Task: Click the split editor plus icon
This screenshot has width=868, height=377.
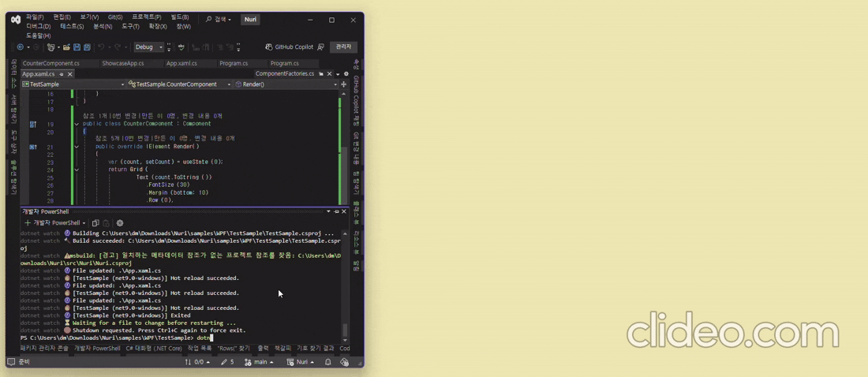Action: click(x=344, y=84)
